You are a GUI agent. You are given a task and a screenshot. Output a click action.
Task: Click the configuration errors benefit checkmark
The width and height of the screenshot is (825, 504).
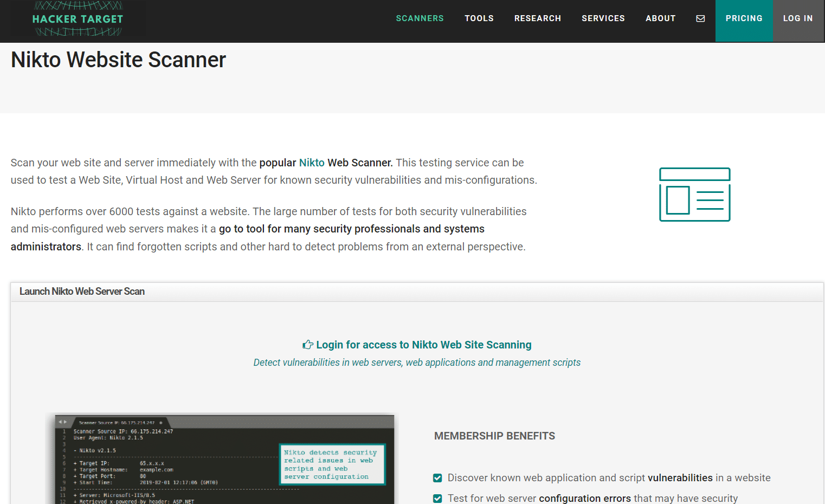(437, 499)
